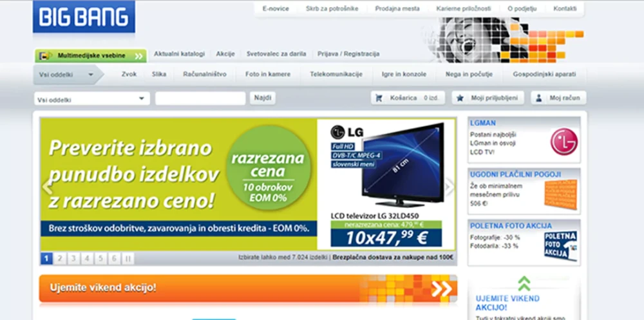Go to the previous banner slide

click(x=46, y=187)
